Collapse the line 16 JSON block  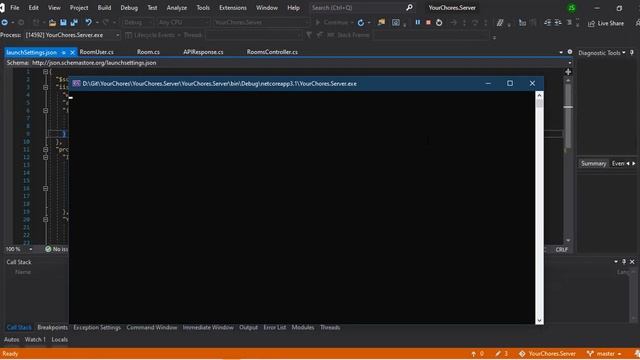pos(46,189)
